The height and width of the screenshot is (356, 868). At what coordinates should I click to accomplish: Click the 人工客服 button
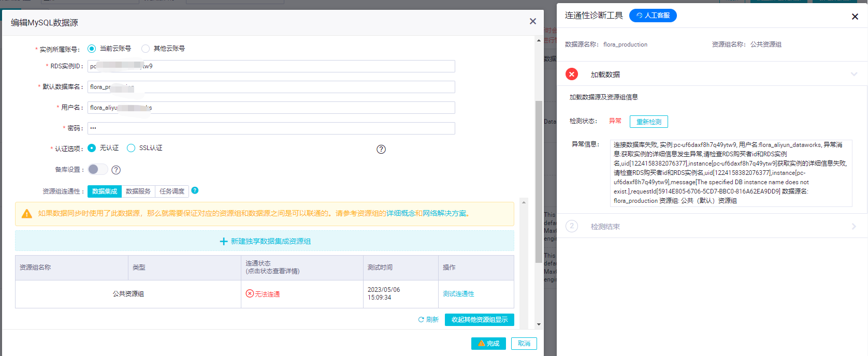[x=653, y=16]
